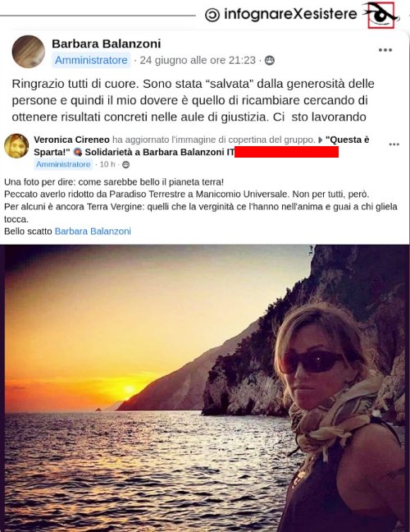Click Barbara Balanzoni's profile avatar
Viewport: 410px width, 532px height.
click(29, 52)
